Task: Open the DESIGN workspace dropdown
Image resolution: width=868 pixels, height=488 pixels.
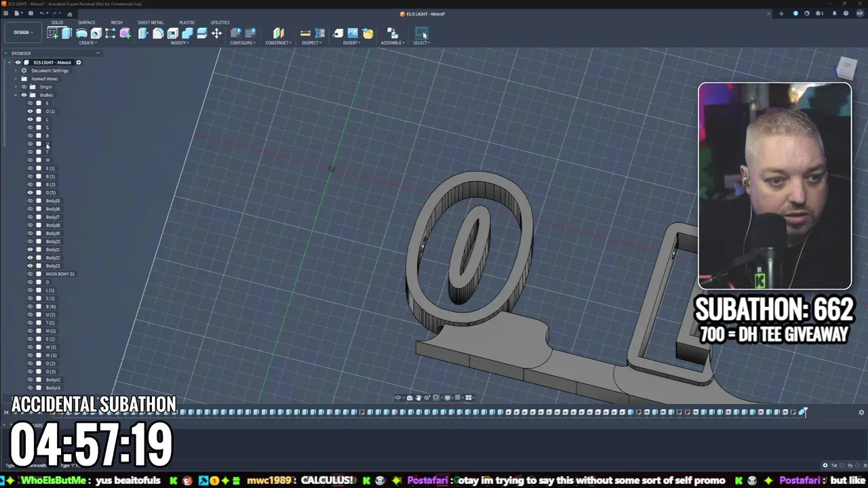Action: point(22,33)
